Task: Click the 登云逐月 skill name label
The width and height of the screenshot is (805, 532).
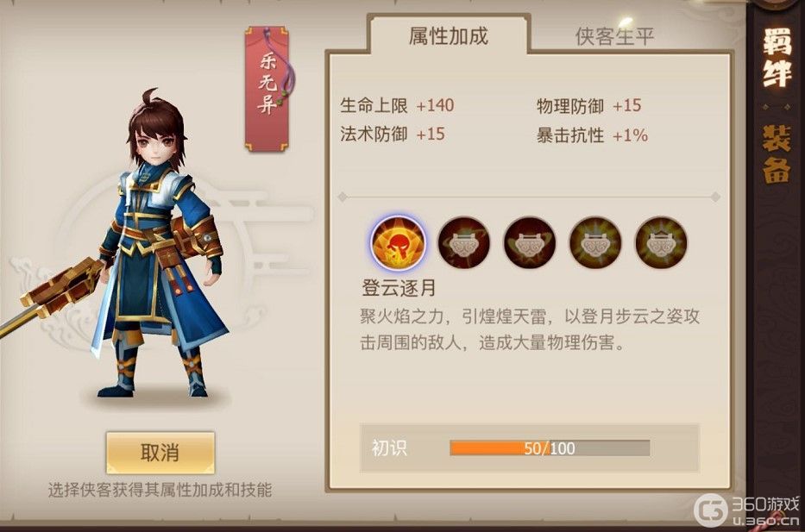Action: coord(399,288)
